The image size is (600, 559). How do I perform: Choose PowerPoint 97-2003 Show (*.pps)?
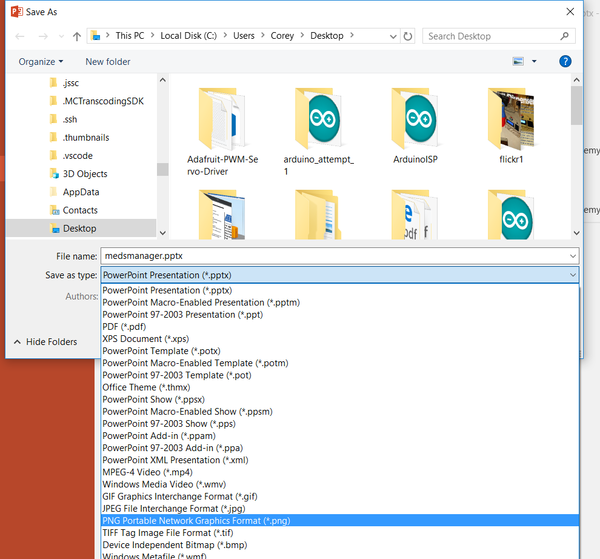pyautogui.click(x=340, y=424)
